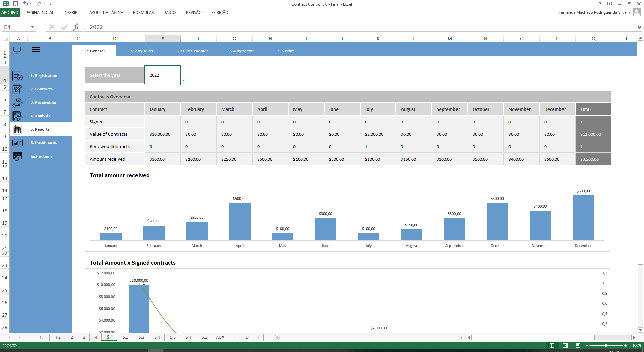This screenshot has width=644, height=352.
Task: Switch to the 5.2 By seller tab
Action: (142, 51)
